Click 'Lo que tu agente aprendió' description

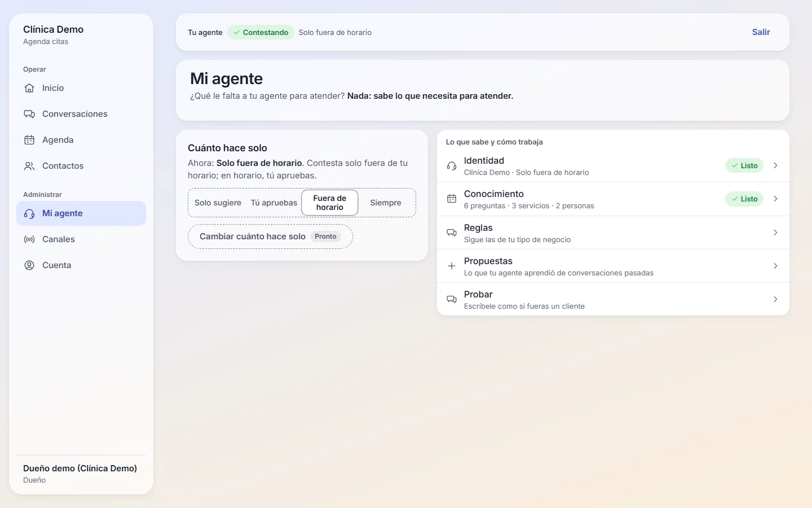tap(558, 273)
